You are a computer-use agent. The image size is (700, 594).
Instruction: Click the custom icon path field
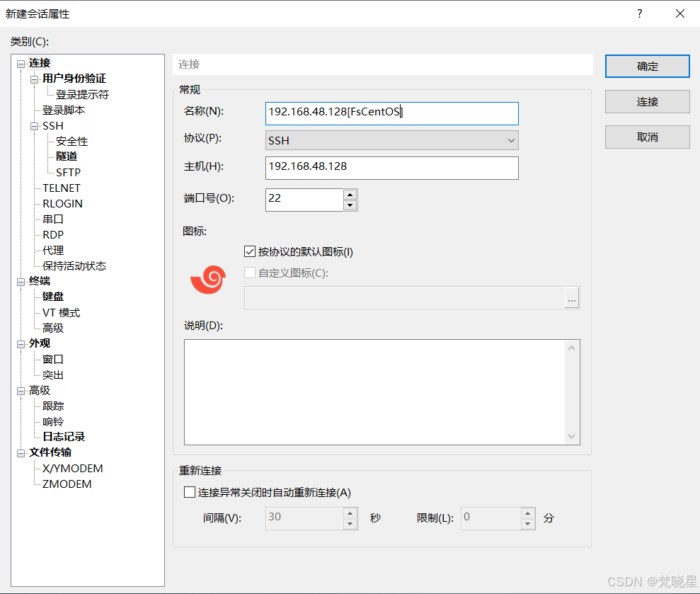(x=404, y=298)
